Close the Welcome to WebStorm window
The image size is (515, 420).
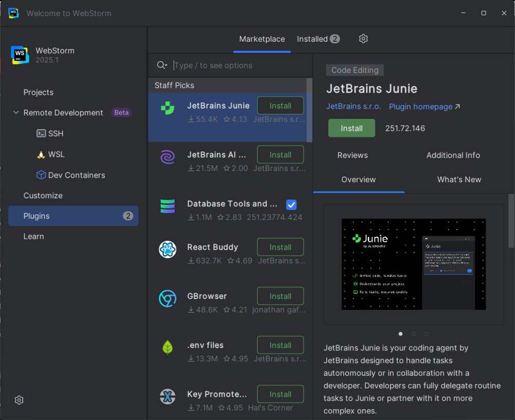(x=504, y=13)
